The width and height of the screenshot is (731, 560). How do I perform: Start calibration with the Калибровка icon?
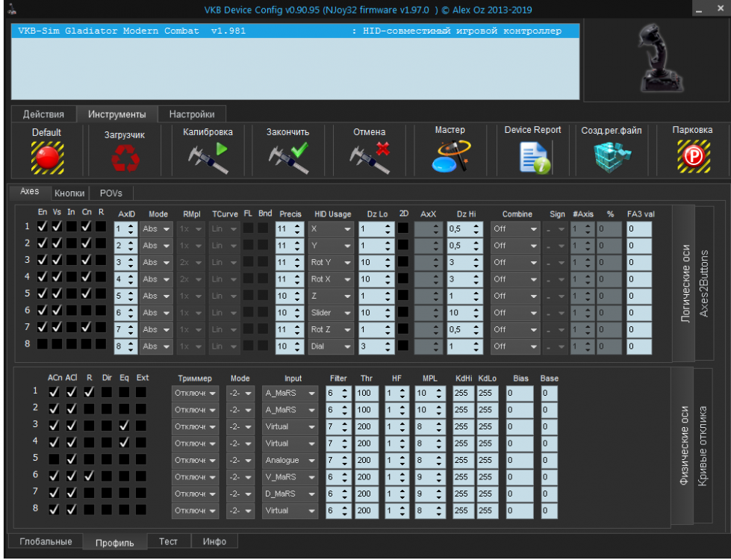point(208,157)
